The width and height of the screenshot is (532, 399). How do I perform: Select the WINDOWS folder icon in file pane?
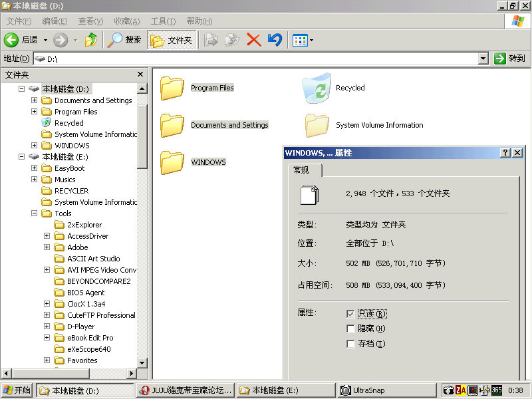(172, 162)
